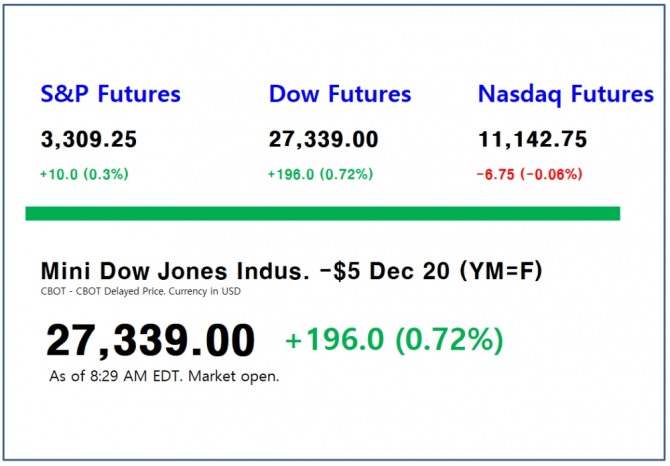Click the large 27,339.00 quote price

coord(150,341)
